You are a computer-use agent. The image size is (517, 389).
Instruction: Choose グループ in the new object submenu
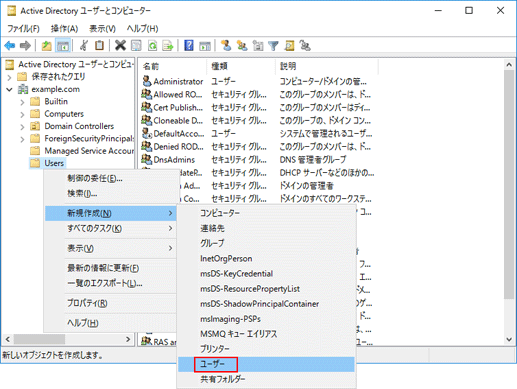click(x=266, y=243)
